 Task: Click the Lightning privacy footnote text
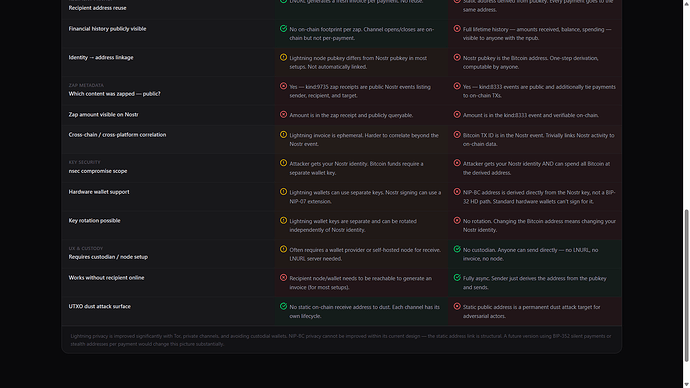pyautogui.click(x=341, y=340)
